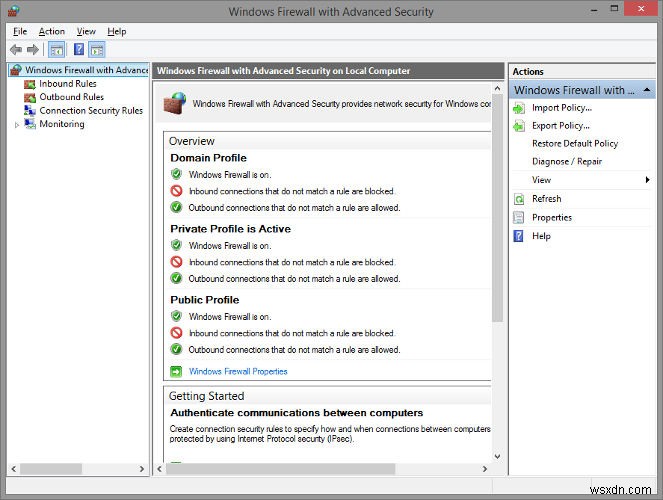Click the Properties action label
This screenshot has width=663, height=500.
click(552, 218)
